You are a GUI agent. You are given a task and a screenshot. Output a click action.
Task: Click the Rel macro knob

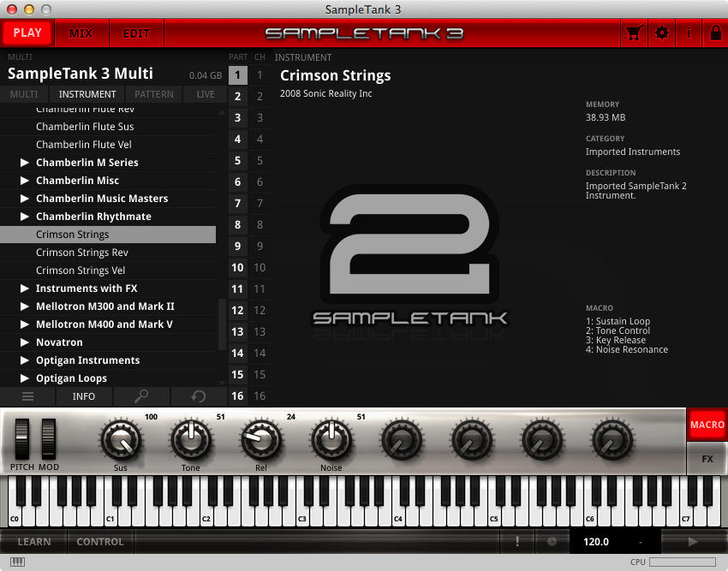pyautogui.click(x=261, y=440)
